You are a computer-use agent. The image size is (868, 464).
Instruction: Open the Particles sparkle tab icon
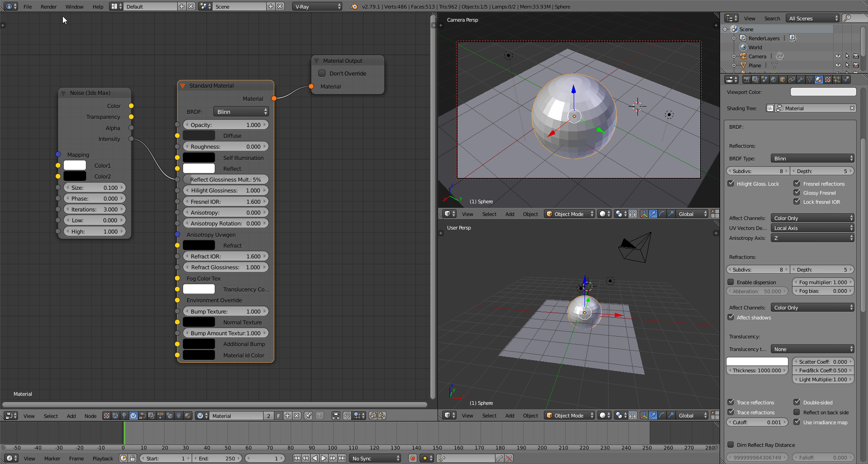[837, 80]
